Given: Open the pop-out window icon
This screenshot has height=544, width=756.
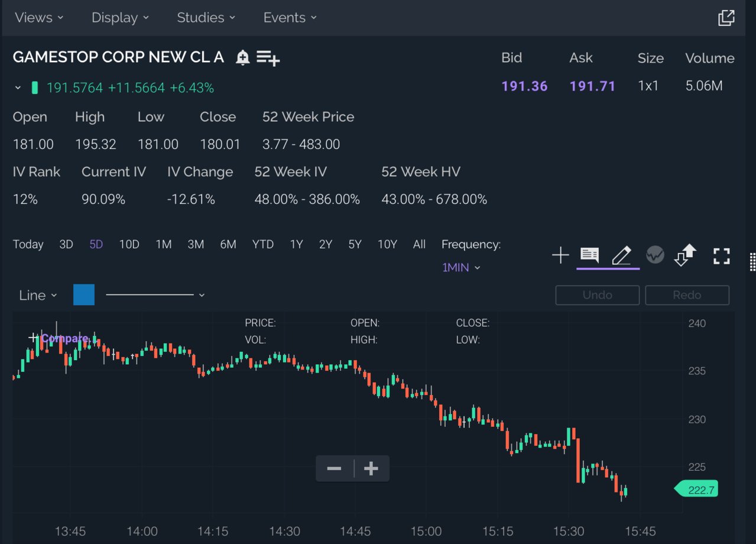Looking at the screenshot, I should [726, 18].
